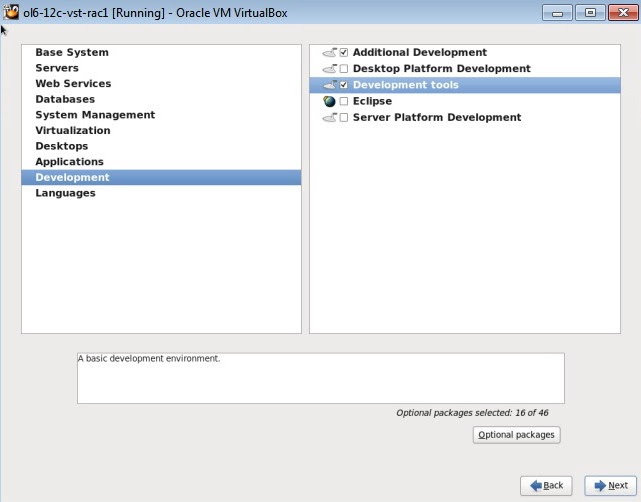Viewport: 641px width, 502px height.
Task: Click the Desktop Platform Development label
Action: pyautogui.click(x=442, y=69)
